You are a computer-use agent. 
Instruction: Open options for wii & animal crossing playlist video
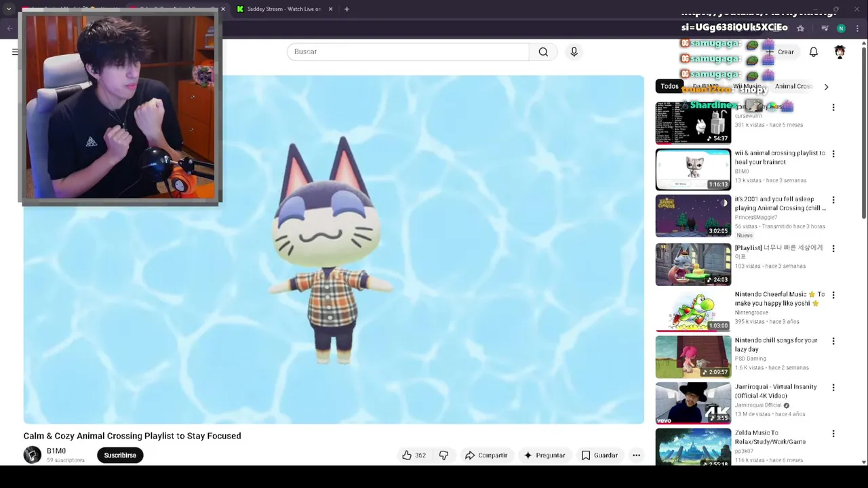[x=833, y=154]
